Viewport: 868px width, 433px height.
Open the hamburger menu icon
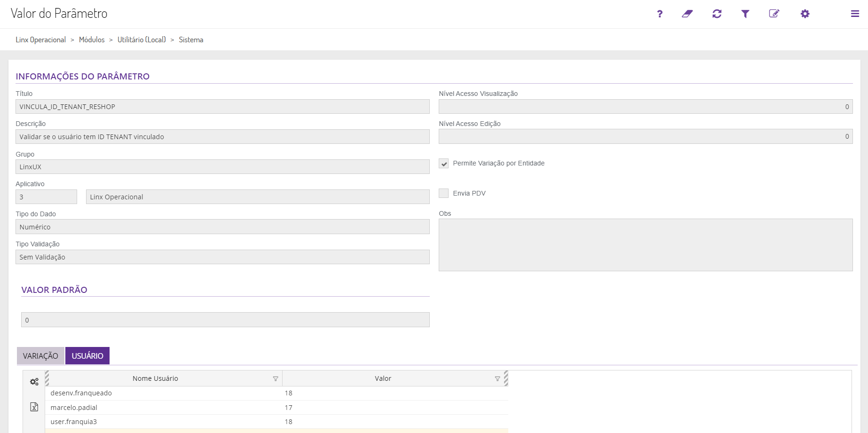[x=855, y=14]
